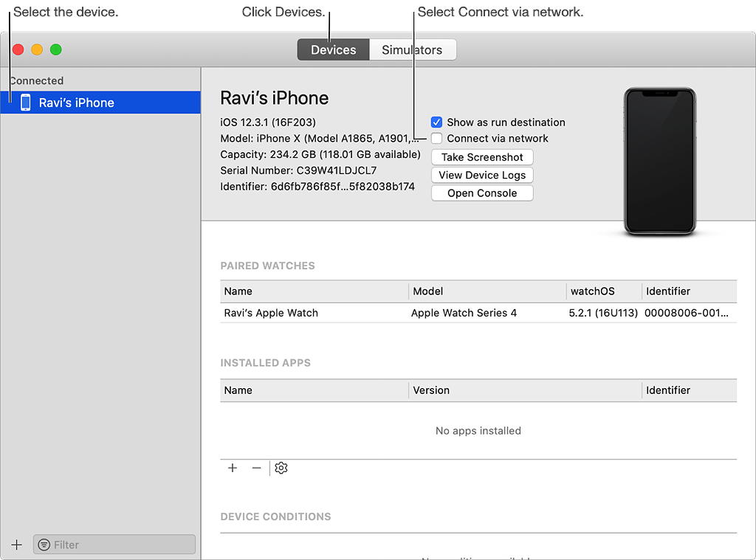This screenshot has height=560, width=756.
Task: Click the Name header in Installed Apps
Action: [x=314, y=390]
